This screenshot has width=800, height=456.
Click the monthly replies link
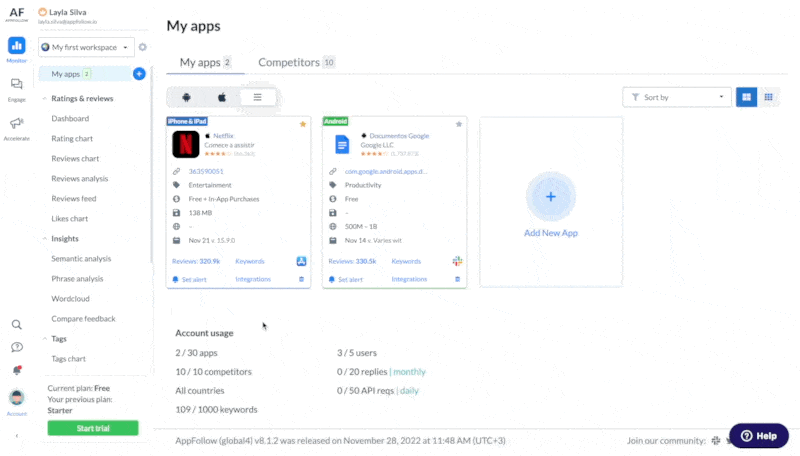pos(409,372)
